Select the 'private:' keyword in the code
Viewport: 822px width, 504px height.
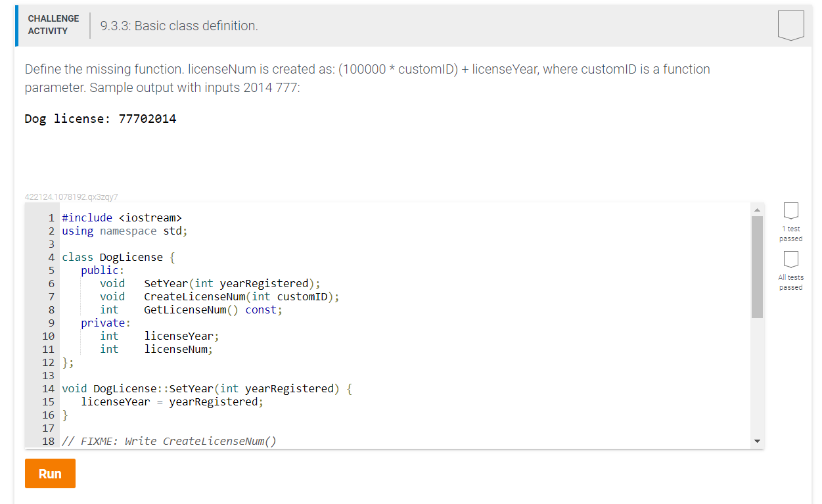pos(104,323)
